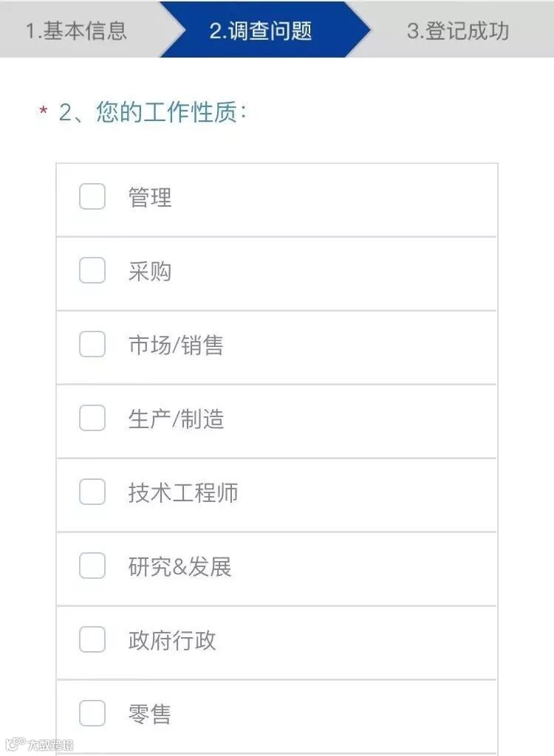Click the watermark logo in bottom corner
Screen dimensions: 554x756
(39, 744)
